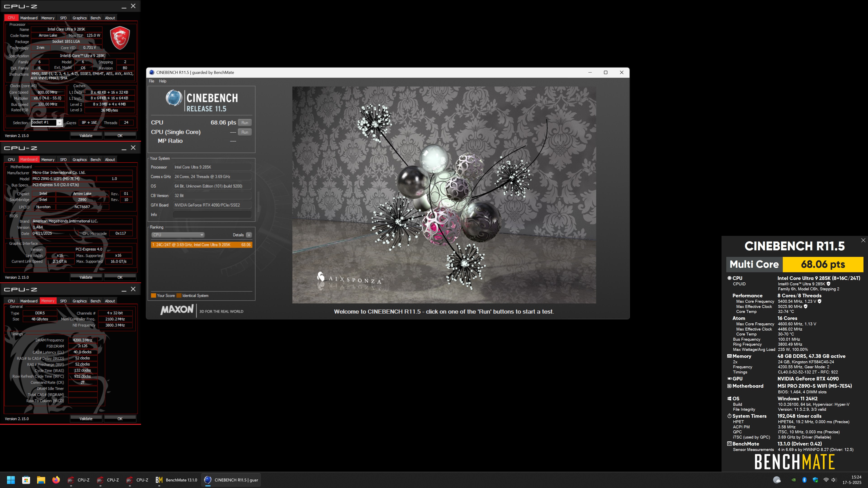Screen dimensions: 868x488
Task: Click the BIOS Version value 1.A64
Action: tap(82, 227)
